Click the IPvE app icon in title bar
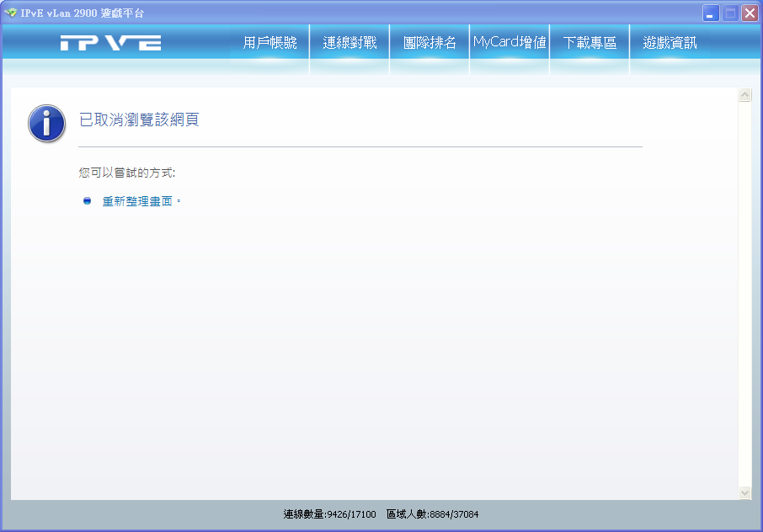Screen dimensions: 763x532 (10, 13)
